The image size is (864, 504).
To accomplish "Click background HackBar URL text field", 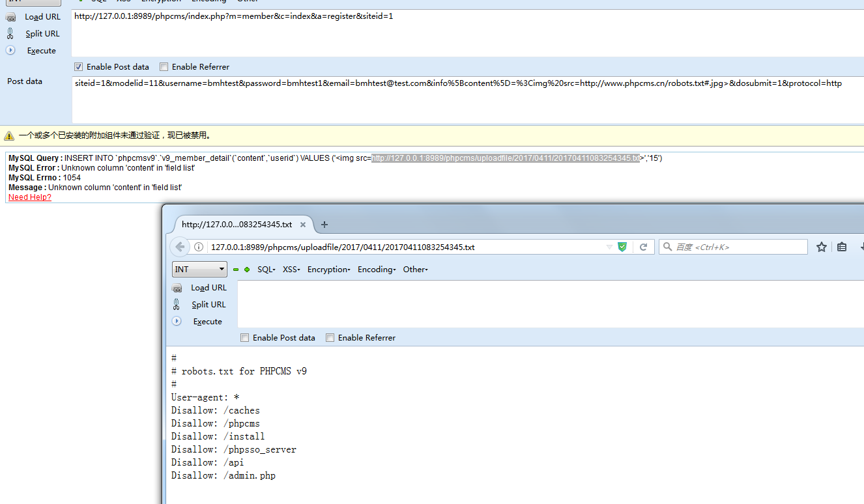I will [x=468, y=33].
